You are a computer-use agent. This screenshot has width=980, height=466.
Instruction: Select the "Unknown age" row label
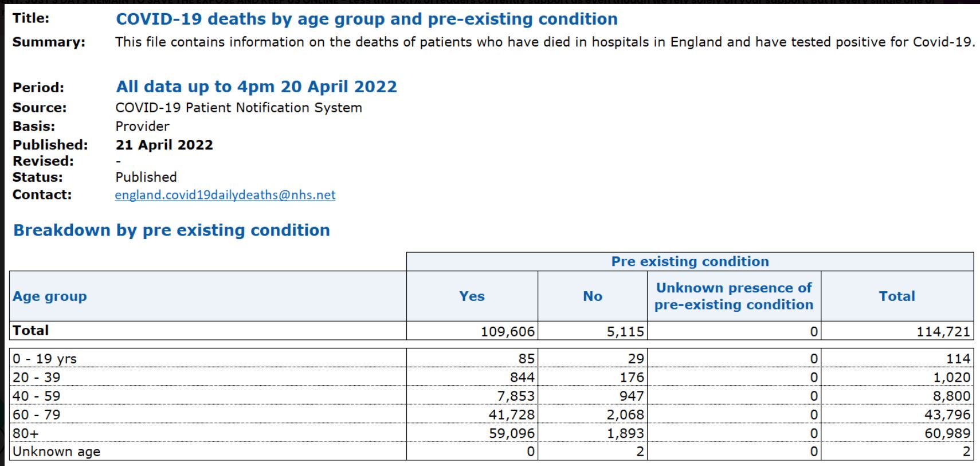coord(56,452)
